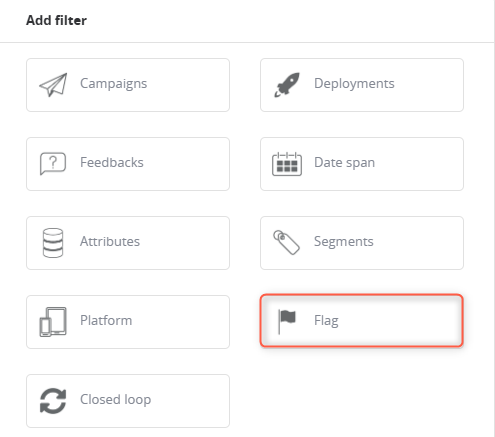495x437 pixels.
Task: Select the Campaigns filter label
Action: point(113,84)
